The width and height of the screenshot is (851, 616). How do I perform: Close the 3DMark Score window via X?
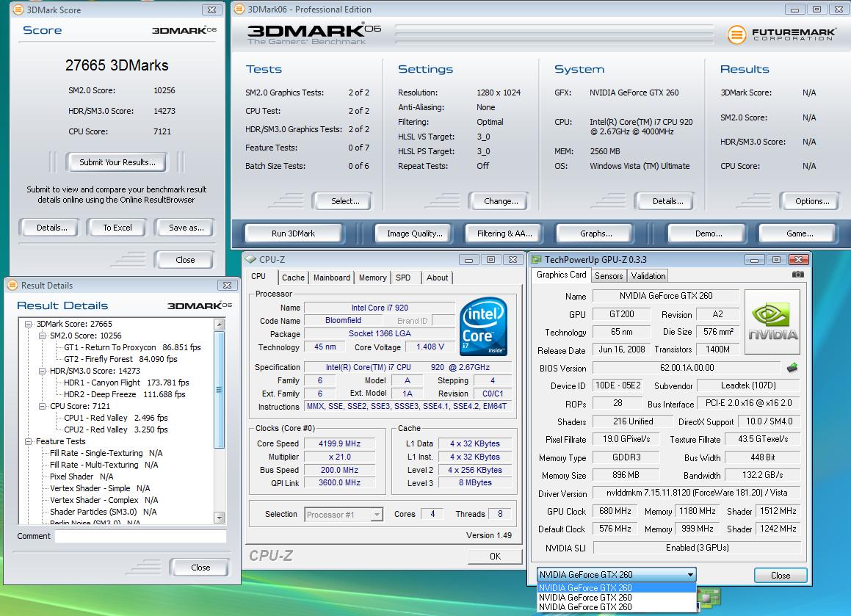pyautogui.click(x=211, y=10)
